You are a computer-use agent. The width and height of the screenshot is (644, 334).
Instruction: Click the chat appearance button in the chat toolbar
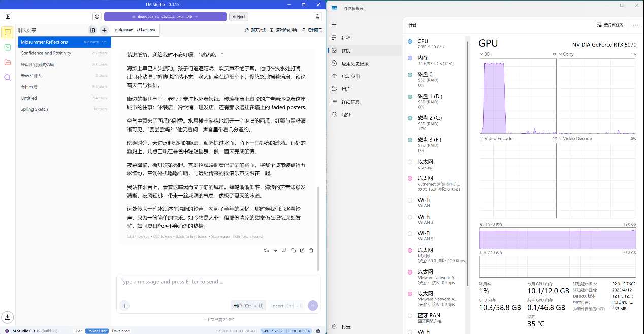255,31
